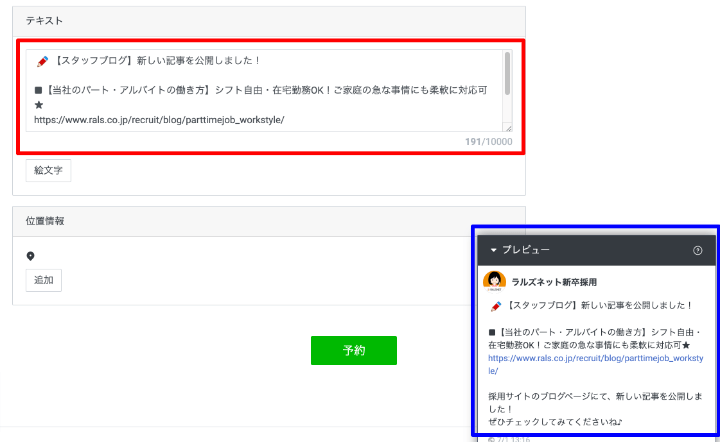Click the star symbol line in text editor
The image size is (720, 442).
pyautogui.click(x=39, y=105)
